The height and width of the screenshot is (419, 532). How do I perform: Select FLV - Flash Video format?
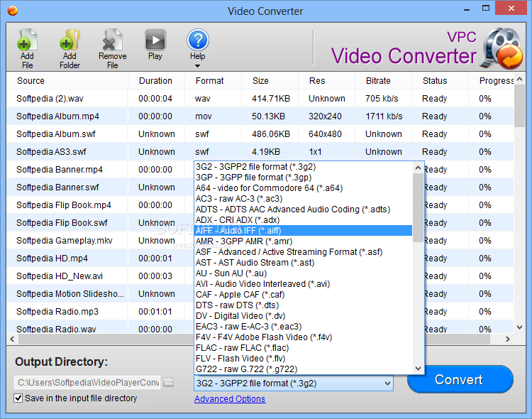304,359
